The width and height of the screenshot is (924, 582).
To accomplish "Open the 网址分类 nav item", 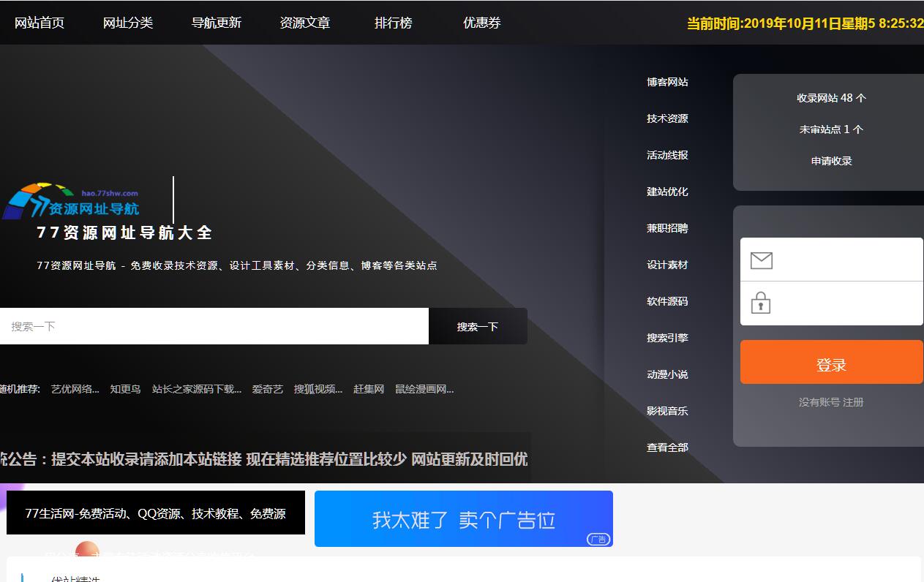I will click(x=128, y=23).
